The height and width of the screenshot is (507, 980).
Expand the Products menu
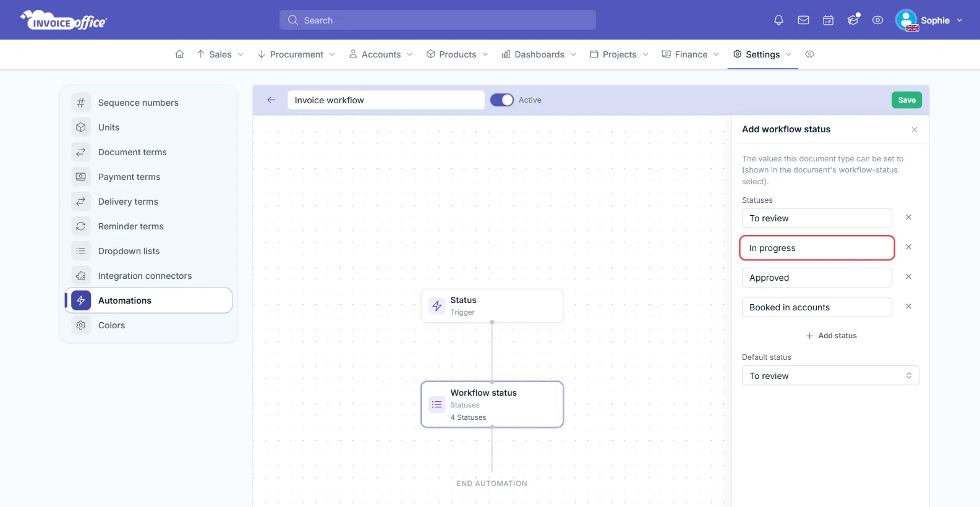[458, 54]
